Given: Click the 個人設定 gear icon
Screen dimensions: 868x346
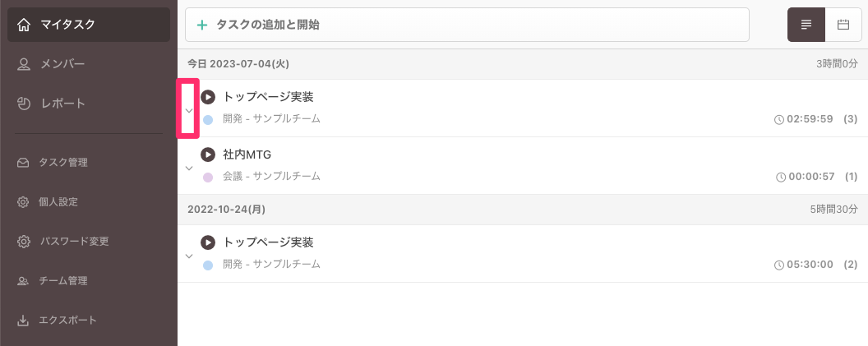Looking at the screenshot, I should 24,202.
